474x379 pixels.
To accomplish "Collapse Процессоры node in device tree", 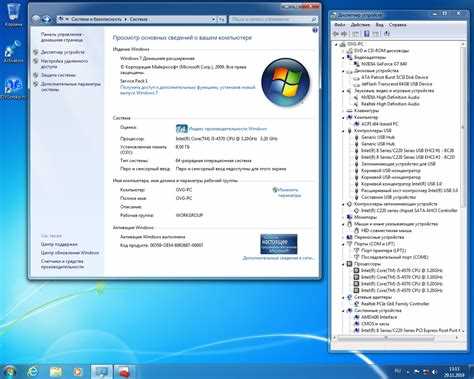I will pyautogui.click(x=343, y=264).
